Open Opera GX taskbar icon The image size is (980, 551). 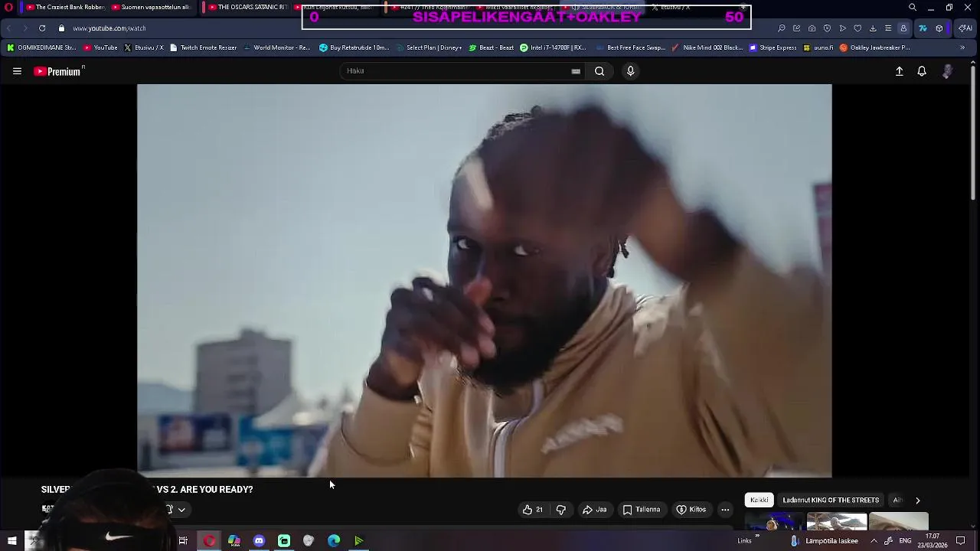209,541
